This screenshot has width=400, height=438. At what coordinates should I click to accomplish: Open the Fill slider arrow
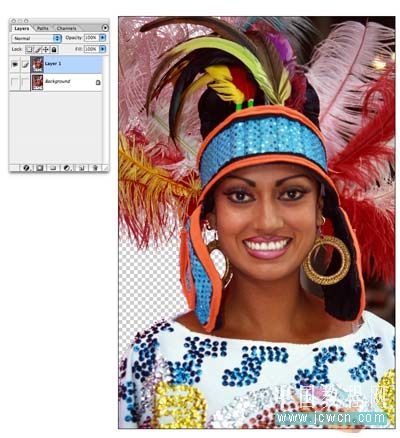(103, 49)
